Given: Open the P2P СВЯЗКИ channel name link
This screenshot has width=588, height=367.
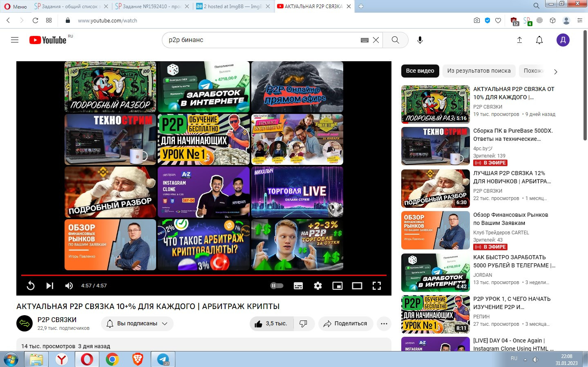Looking at the screenshot, I should click(x=57, y=320).
